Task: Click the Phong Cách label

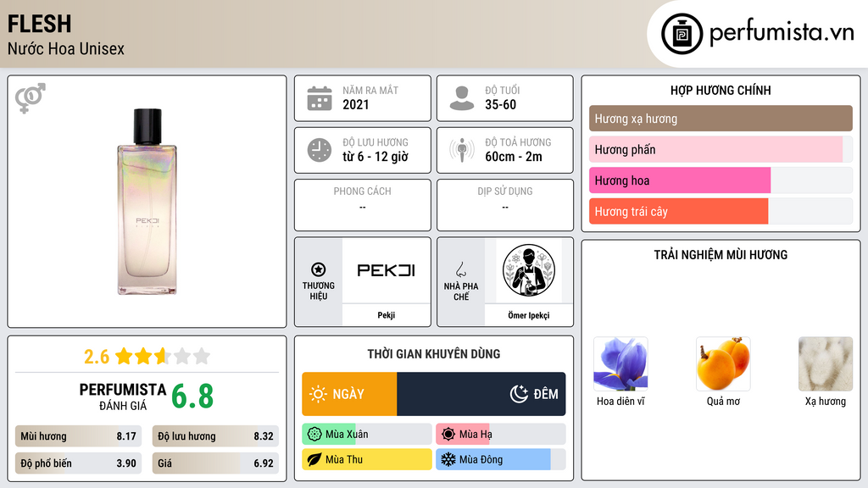Action: tap(362, 191)
